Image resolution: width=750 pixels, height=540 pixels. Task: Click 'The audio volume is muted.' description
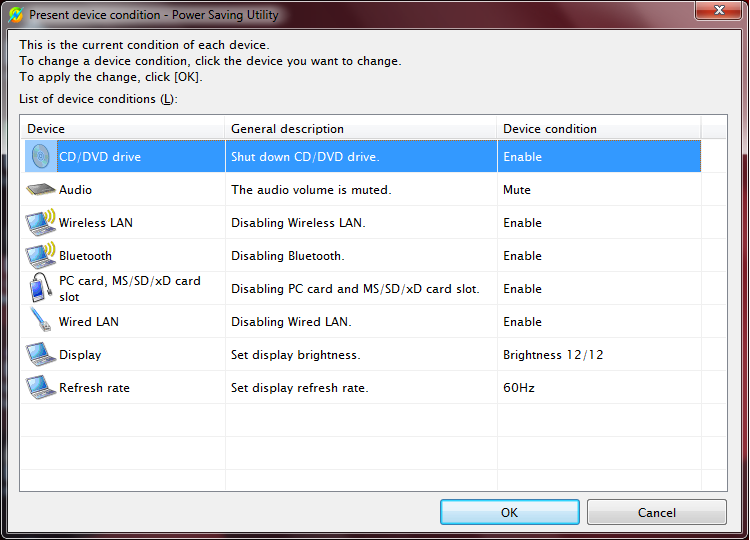(311, 190)
